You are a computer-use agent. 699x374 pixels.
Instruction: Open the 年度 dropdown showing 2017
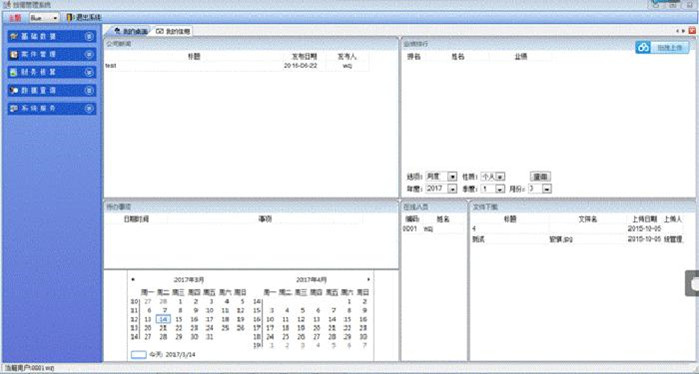441,189
